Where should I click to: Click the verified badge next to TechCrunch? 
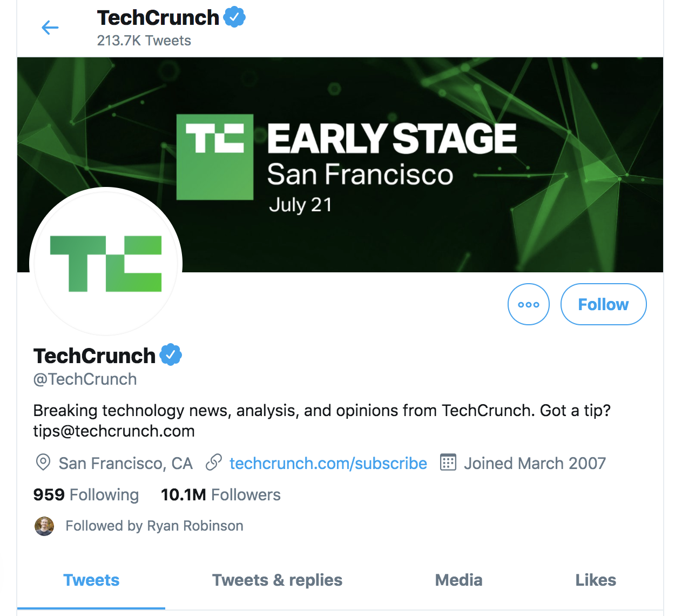[172, 354]
